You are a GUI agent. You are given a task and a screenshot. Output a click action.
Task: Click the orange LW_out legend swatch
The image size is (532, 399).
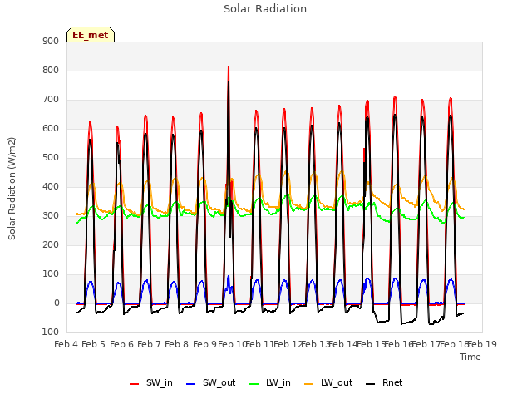(x=308, y=384)
